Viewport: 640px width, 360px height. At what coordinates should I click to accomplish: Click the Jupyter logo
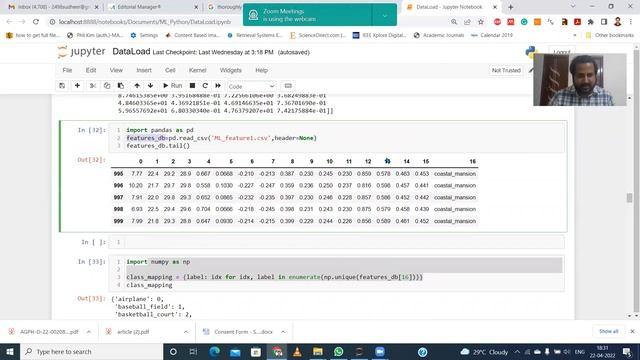[x=82, y=52]
